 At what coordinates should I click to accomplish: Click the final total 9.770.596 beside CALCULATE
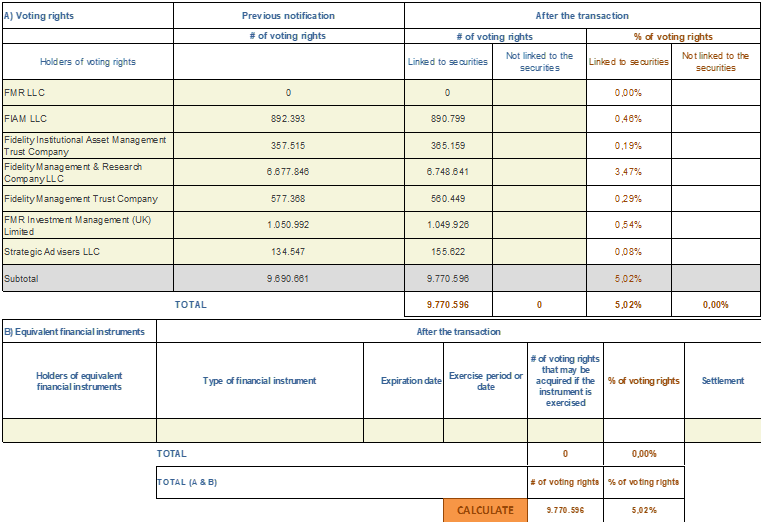565,510
